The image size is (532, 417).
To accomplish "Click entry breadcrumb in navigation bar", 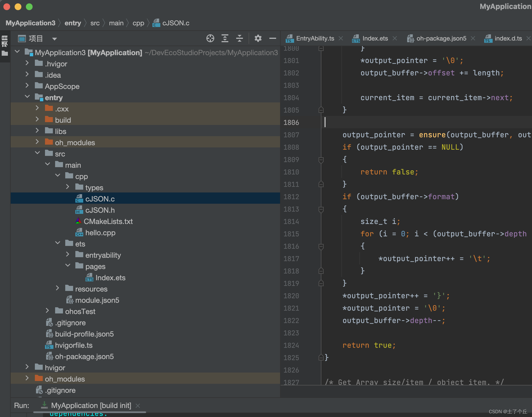I will [73, 23].
